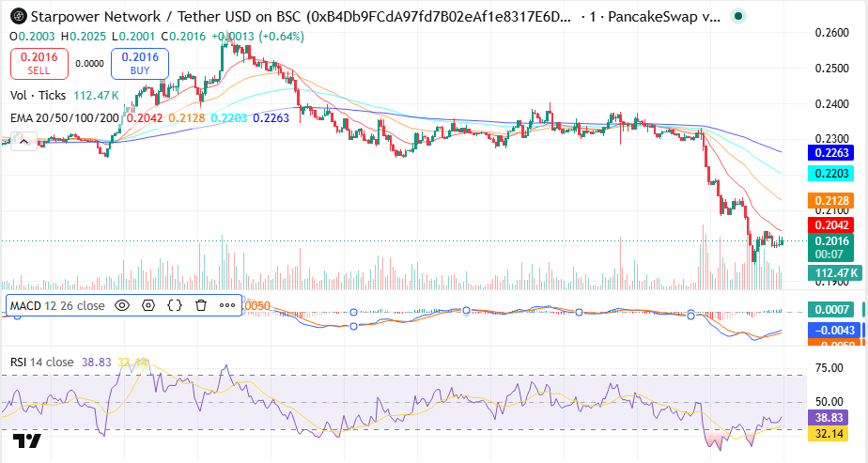Image resolution: width=868 pixels, height=463 pixels.
Task: Click the purple 38.83 RSI axis label
Action: pyautogui.click(x=829, y=418)
